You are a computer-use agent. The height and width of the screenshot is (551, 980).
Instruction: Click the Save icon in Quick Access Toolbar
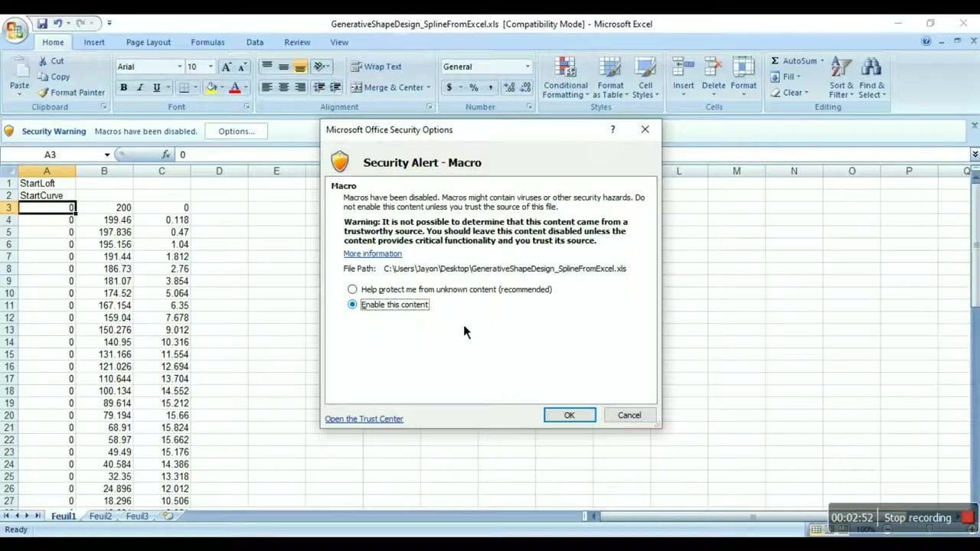(42, 24)
